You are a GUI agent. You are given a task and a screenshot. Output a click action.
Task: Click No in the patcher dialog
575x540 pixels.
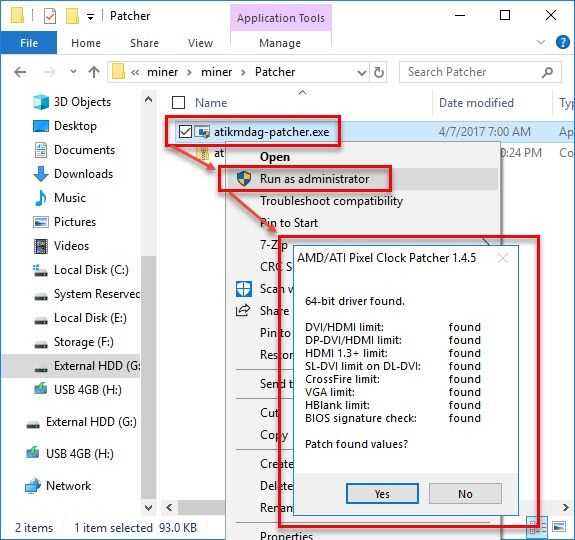pos(465,493)
